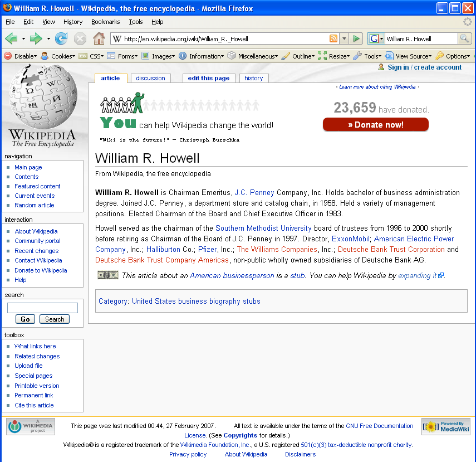Viewport: 476px width, 462px height.
Task: Click the Donate now! button
Action: 376,125
